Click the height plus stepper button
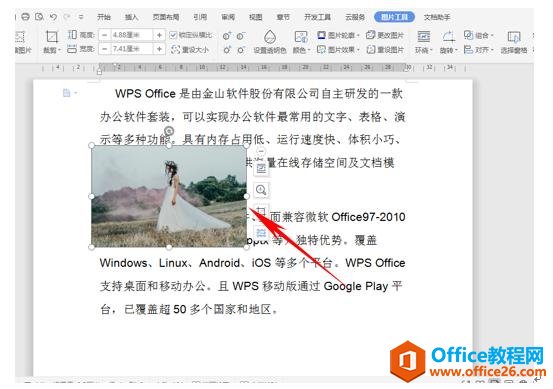 click(159, 35)
